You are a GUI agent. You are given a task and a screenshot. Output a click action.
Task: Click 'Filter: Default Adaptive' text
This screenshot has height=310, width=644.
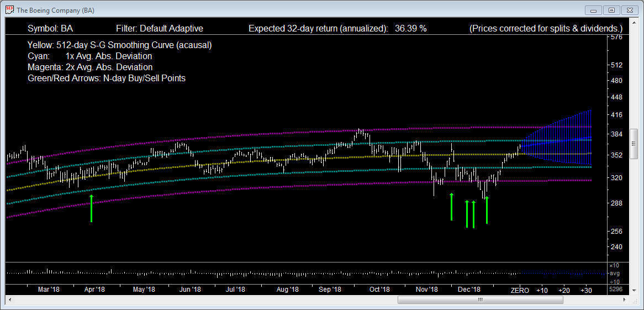point(160,28)
